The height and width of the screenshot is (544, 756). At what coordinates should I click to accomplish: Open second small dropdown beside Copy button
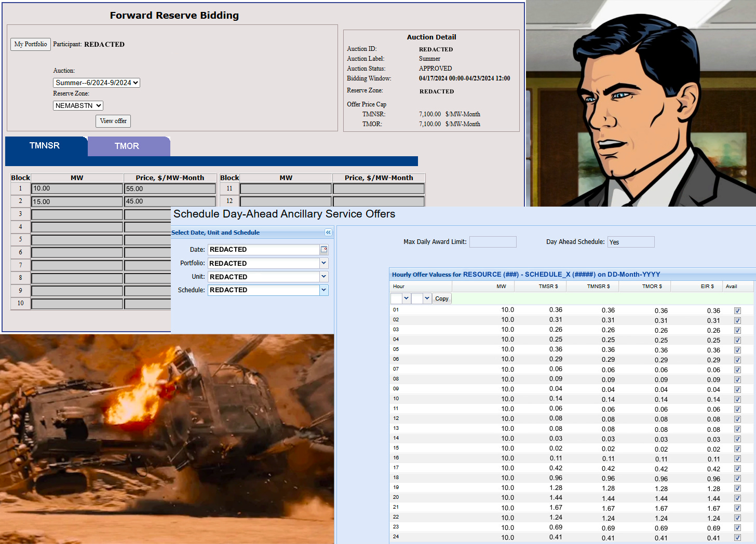(427, 298)
